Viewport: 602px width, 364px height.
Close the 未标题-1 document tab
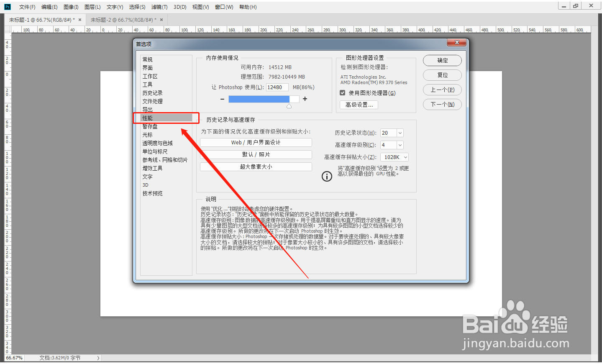[79, 19]
